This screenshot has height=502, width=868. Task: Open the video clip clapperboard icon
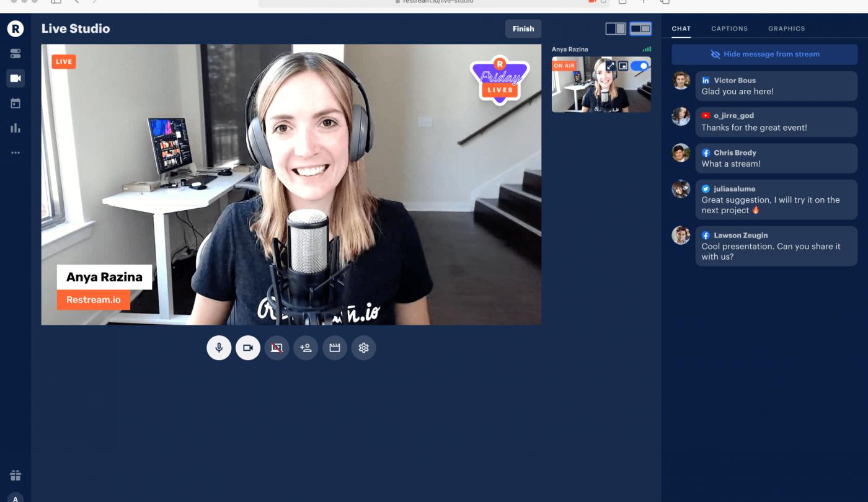pyautogui.click(x=335, y=348)
